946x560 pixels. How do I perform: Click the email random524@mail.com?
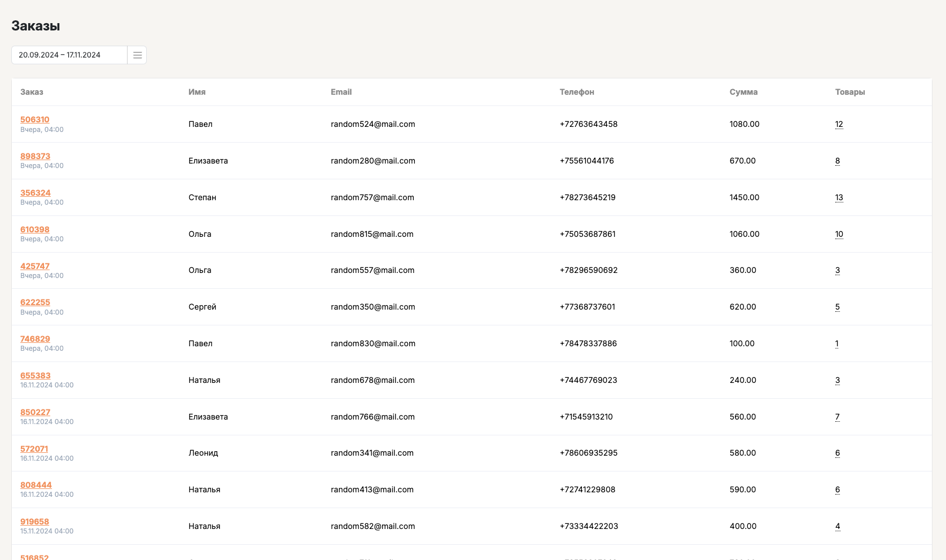click(373, 124)
